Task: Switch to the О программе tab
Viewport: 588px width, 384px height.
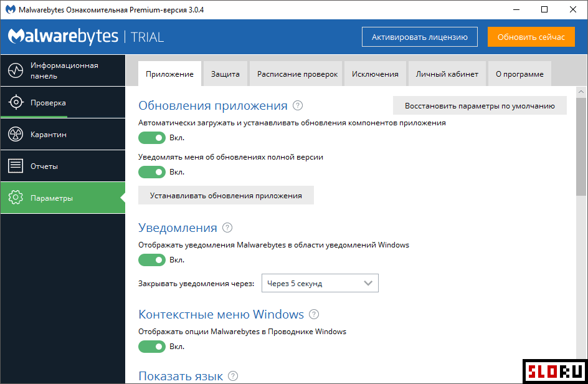Action: point(519,74)
